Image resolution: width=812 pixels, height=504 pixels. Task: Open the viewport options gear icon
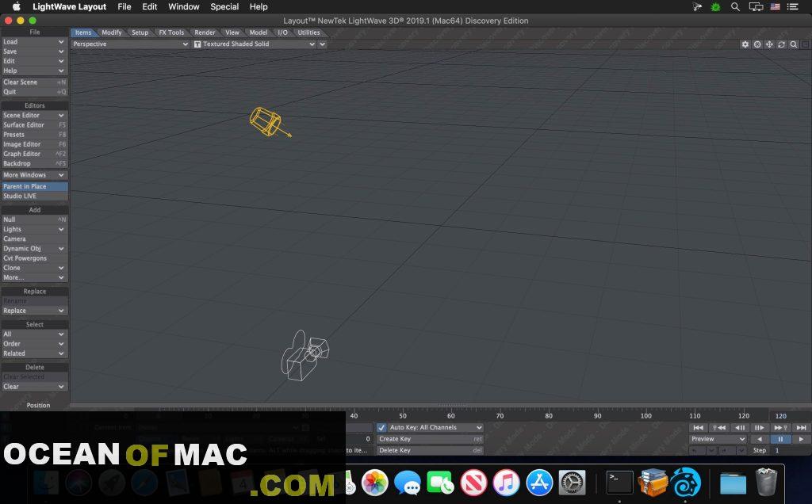745,44
